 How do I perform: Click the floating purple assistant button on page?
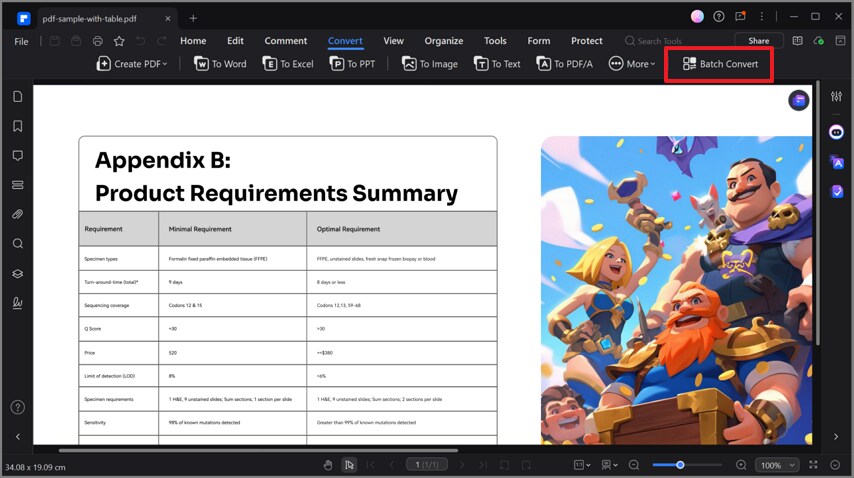(798, 100)
